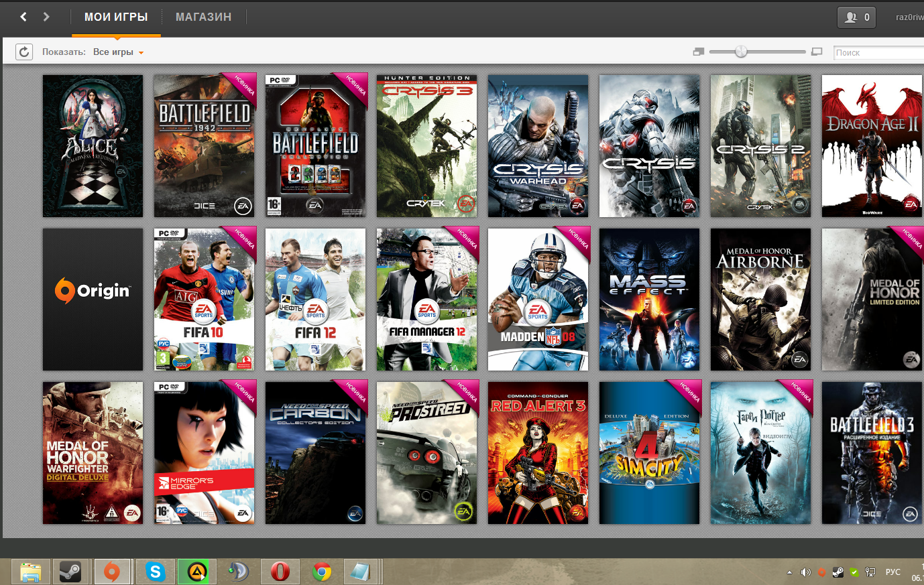Open the Mirror's Edge cover

tap(204, 453)
